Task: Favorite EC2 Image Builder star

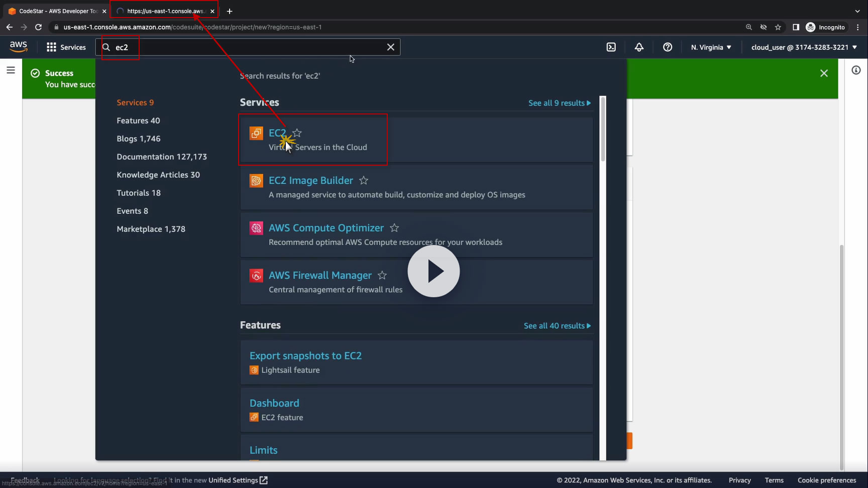Action: tap(364, 180)
